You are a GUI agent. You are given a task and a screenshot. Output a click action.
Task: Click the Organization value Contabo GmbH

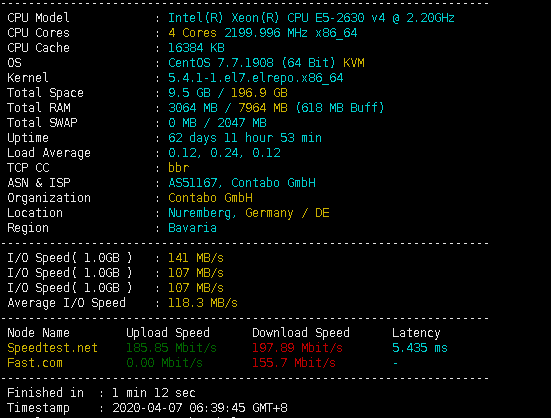click(x=210, y=198)
